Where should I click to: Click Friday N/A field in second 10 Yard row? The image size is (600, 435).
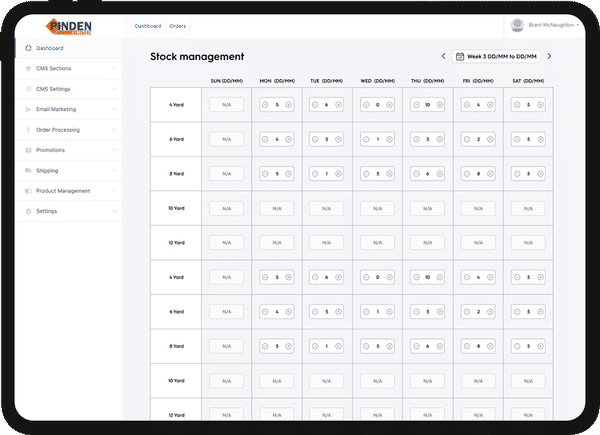tap(478, 381)
